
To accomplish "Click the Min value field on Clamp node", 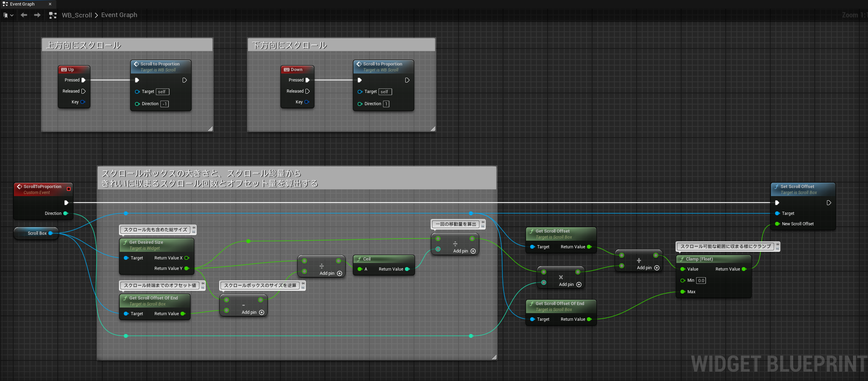I will point(701,280).
